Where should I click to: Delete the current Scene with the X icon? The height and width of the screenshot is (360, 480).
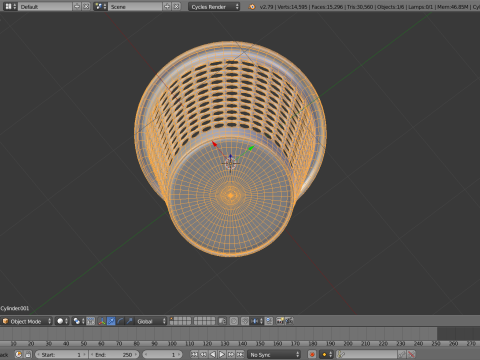tap(176, 6)
